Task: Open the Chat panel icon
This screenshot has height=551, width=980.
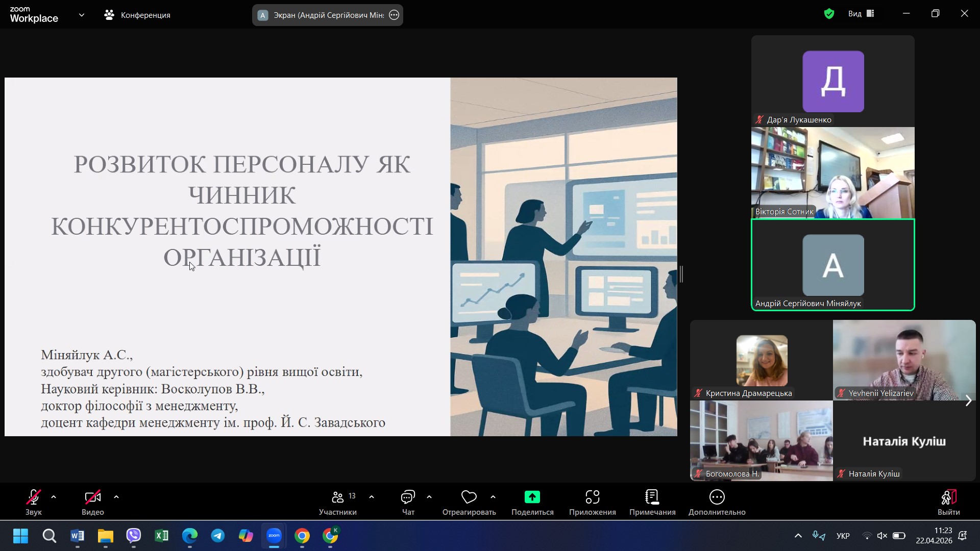Action: tap(408, 497)
